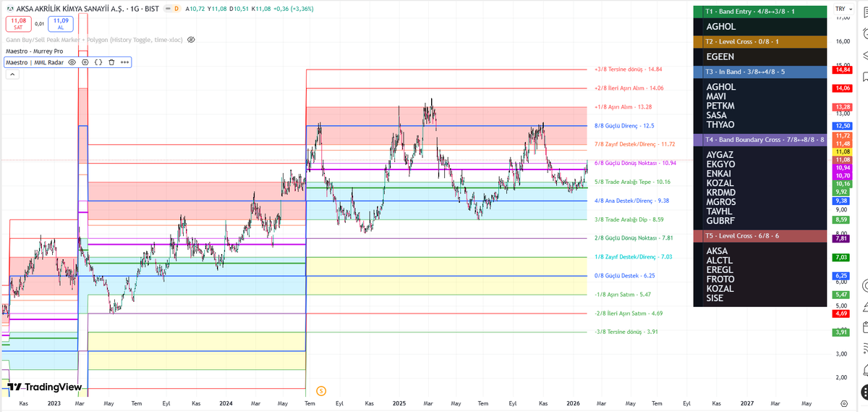Click the T2 Level Cross 0/8 header
This screenshot has width=868, height=412.
(x=760, y=42)
